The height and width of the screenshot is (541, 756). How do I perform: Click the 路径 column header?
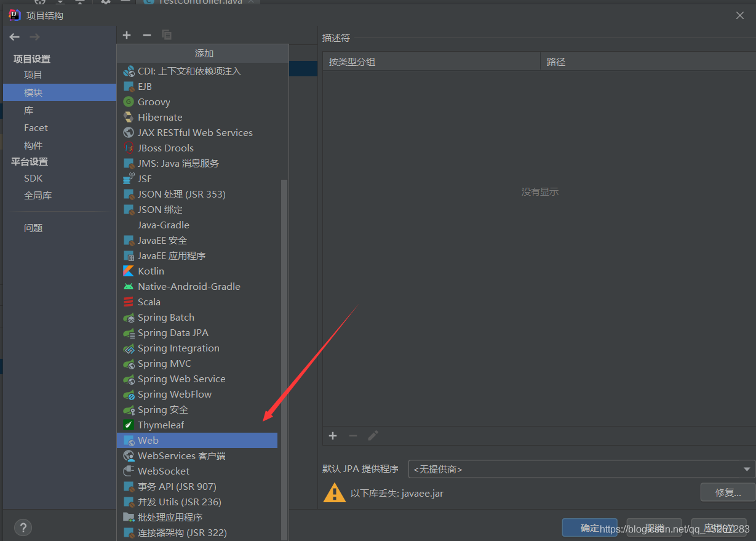point(648,62)
